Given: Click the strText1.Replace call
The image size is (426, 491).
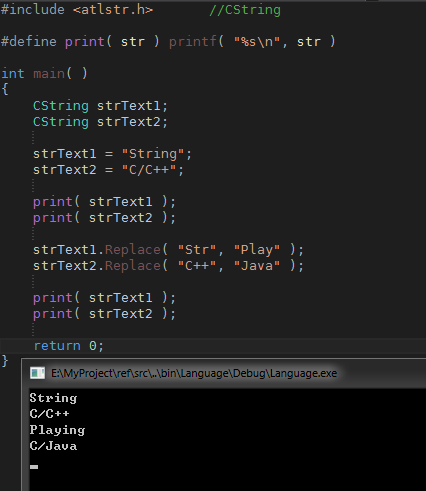Looking at the screenshot, I should click(x=168, y=250).
